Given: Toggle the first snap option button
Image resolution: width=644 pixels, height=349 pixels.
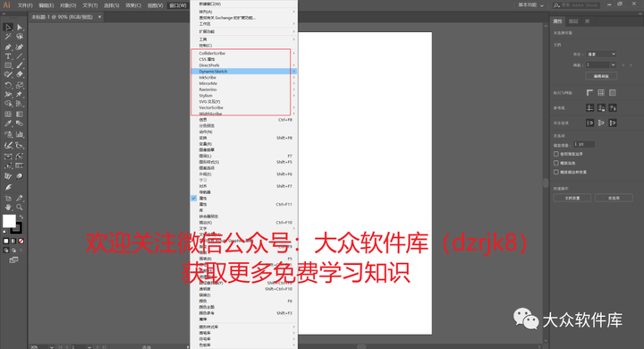Looking at the screenshot, I should [589, 123].
